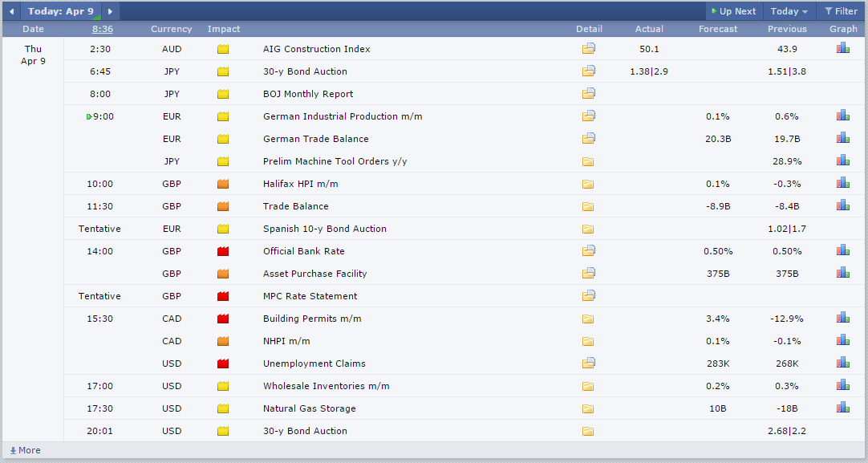This screenshot has width=868, height=463.
Task: Jump to Up Next event
Action: pyautogui.click(x=733, y=11)
